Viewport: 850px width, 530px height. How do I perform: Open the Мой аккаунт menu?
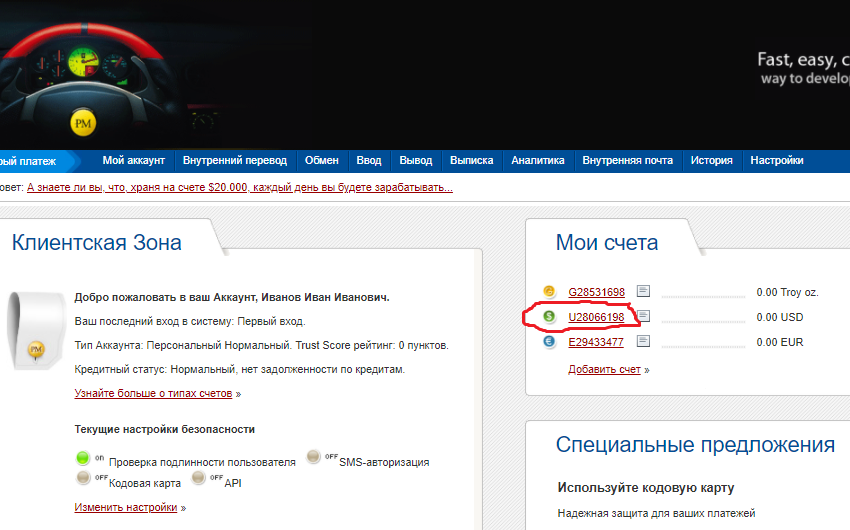[136, 160]
